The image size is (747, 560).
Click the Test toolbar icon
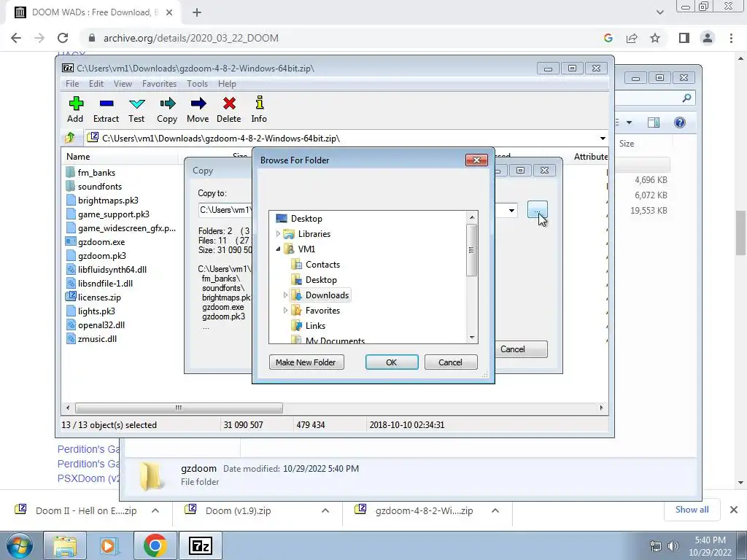(136, 109)
